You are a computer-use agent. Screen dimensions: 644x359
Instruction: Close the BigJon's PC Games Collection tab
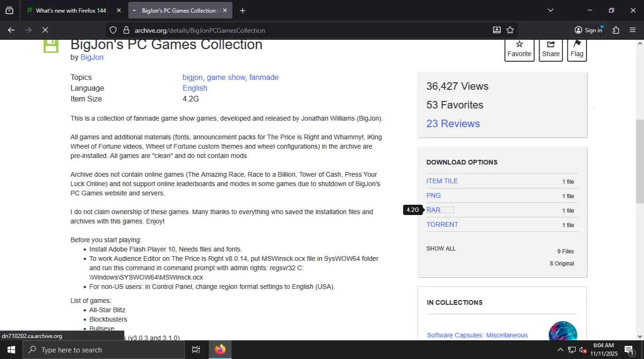click(225, 10)
